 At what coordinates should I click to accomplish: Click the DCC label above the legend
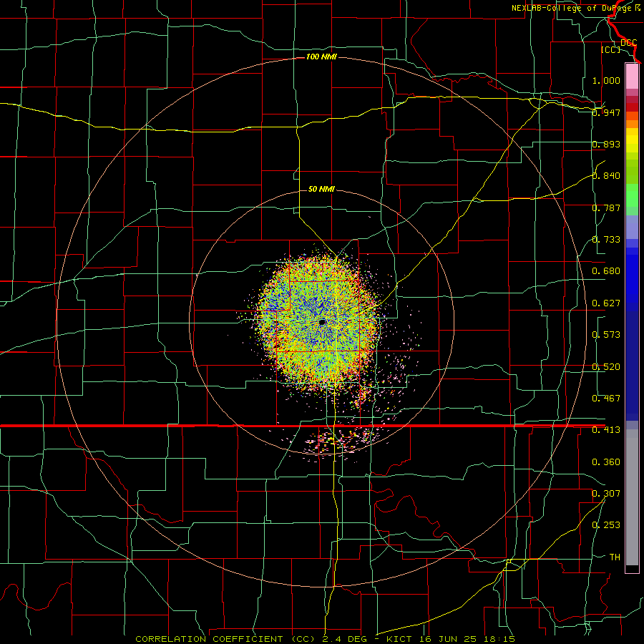coord(629,43)
